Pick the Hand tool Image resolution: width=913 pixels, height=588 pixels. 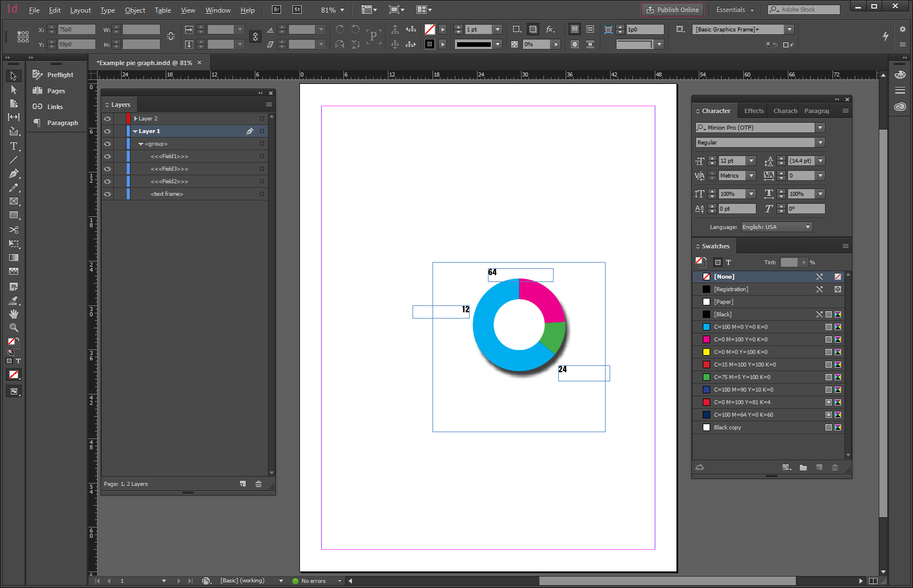[14, 314]
